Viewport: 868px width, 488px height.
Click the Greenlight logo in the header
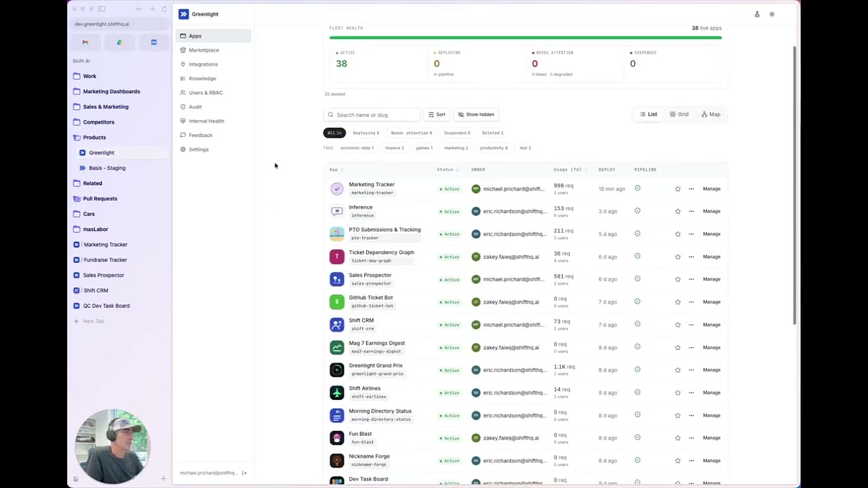coord(184,14)
